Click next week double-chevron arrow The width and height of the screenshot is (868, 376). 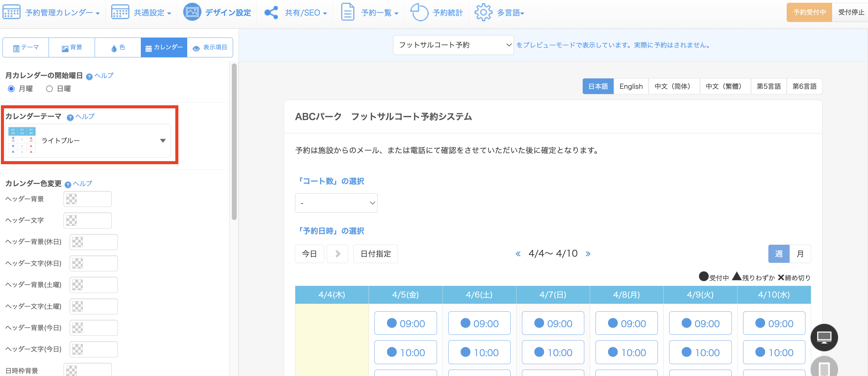588,254
